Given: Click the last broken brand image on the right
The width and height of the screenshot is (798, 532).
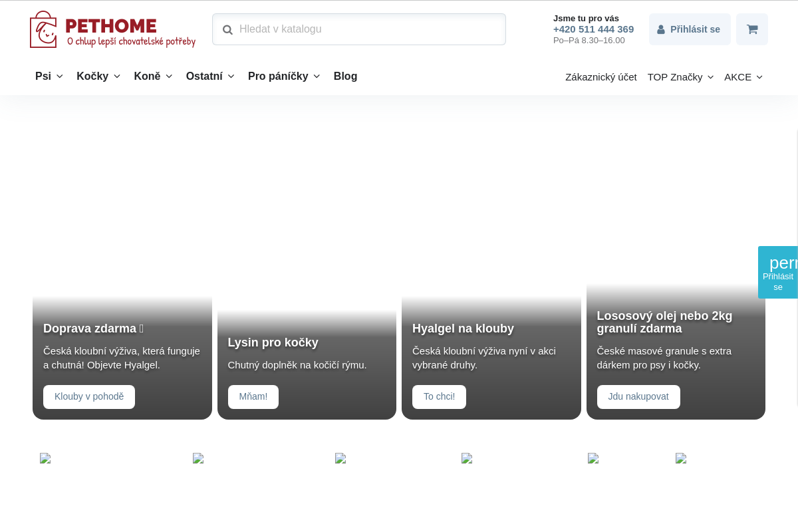Looking at the screenshot, I should coord(681,458).
